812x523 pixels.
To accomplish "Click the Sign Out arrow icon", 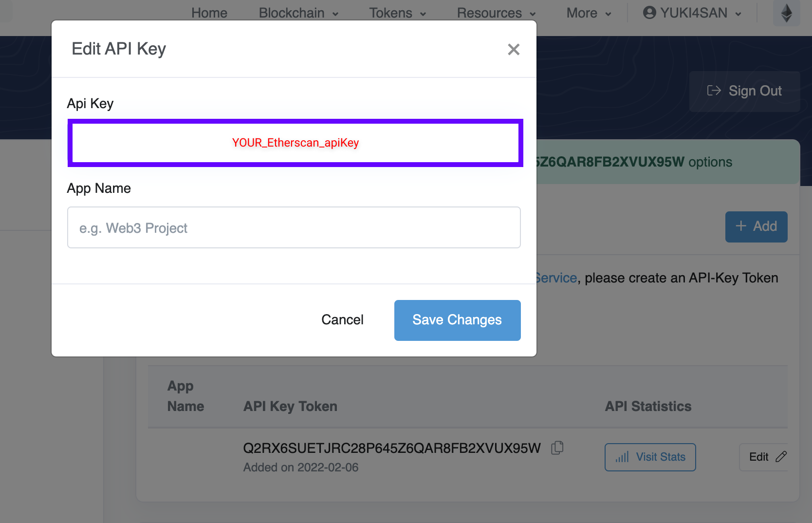I will click(x=714, y=91).
